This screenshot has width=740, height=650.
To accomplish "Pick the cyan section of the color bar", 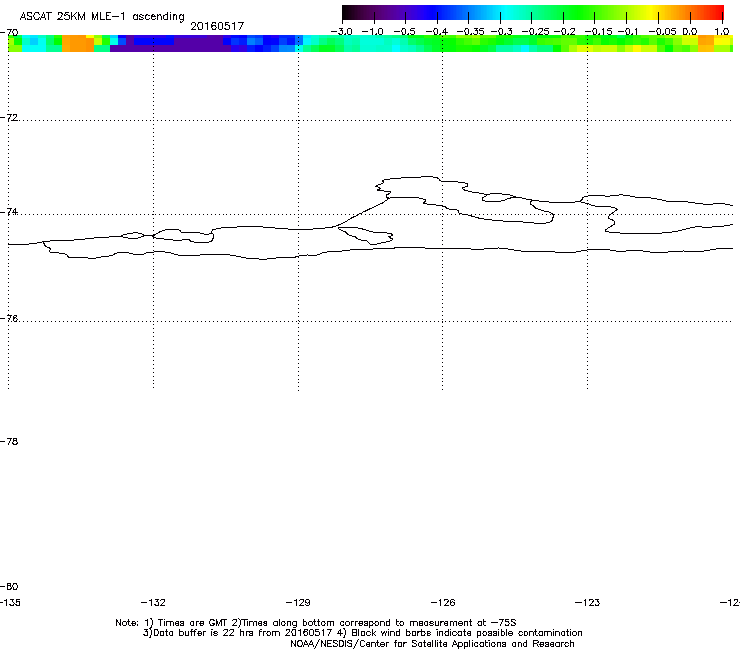I will [505, 12].
